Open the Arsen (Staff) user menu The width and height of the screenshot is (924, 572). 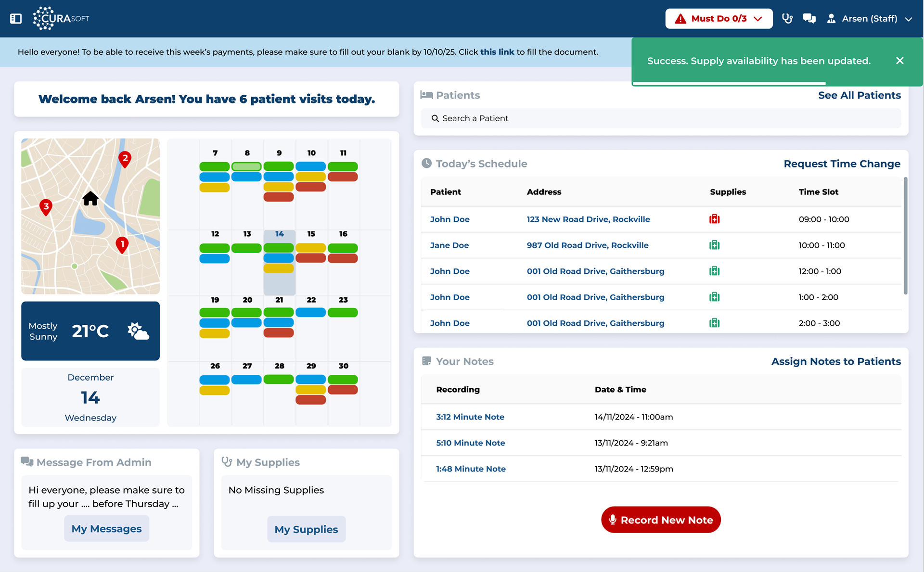click(x=869, y=19)
